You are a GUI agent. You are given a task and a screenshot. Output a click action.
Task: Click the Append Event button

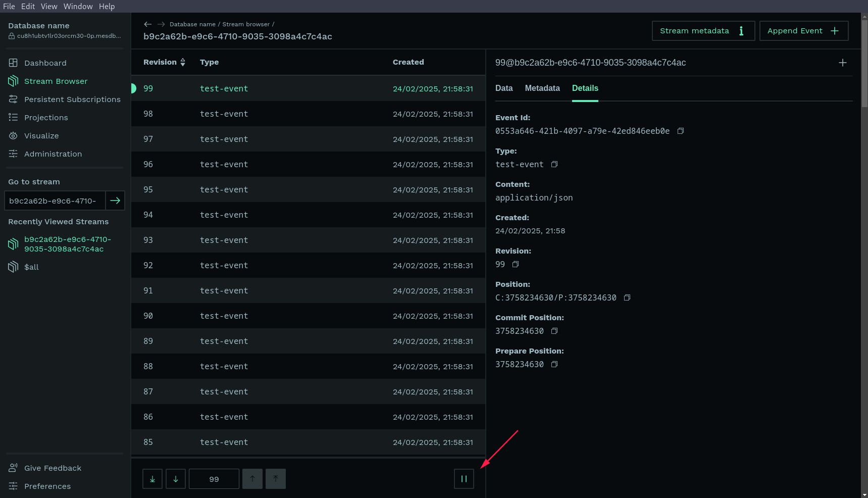(803, 31)
